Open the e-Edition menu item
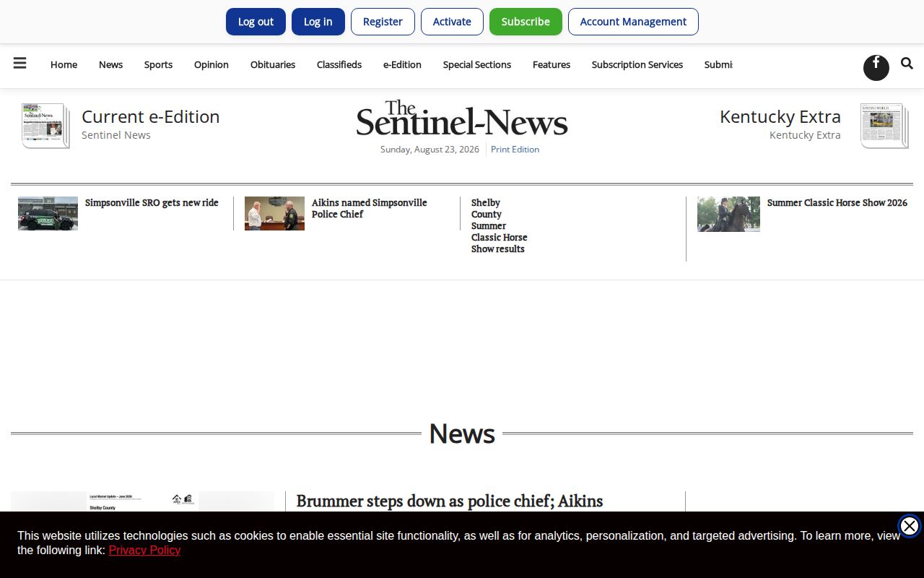This screenshot has height=578, width=924. click(x=402, y=64)
